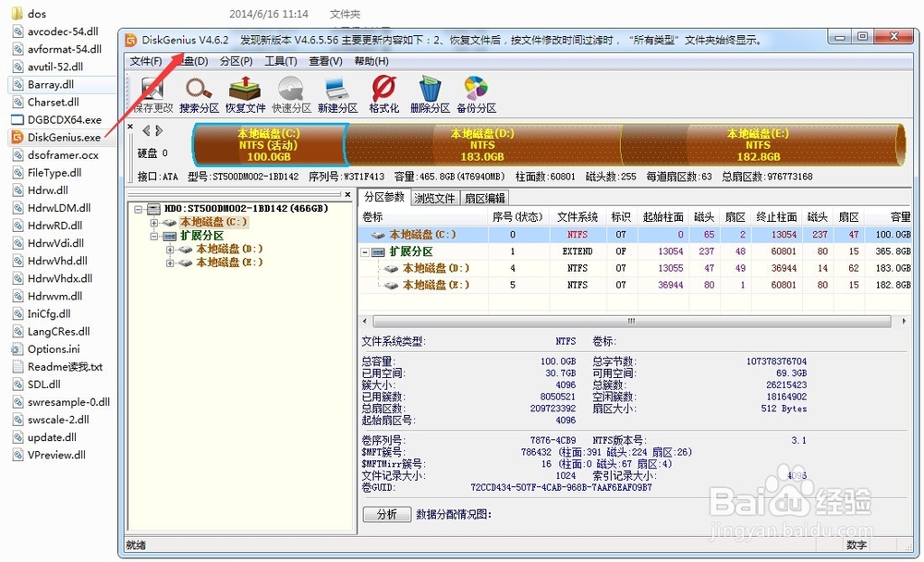Open the 文件(F) menu
Screen dimensions: 924x562
tap(146, 61)
